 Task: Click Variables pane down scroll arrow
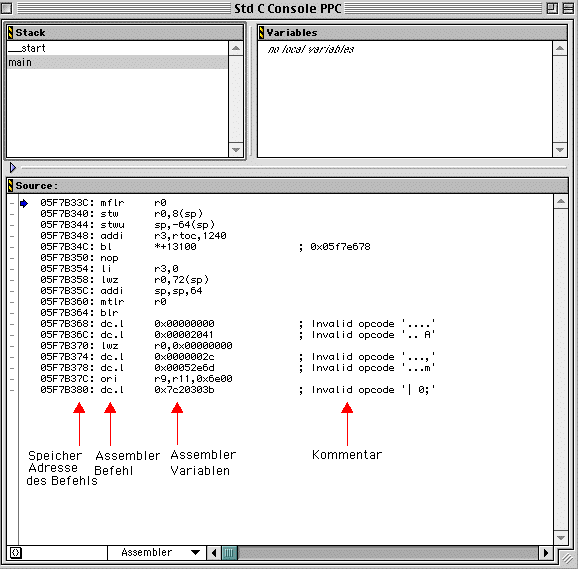(560, 150)
